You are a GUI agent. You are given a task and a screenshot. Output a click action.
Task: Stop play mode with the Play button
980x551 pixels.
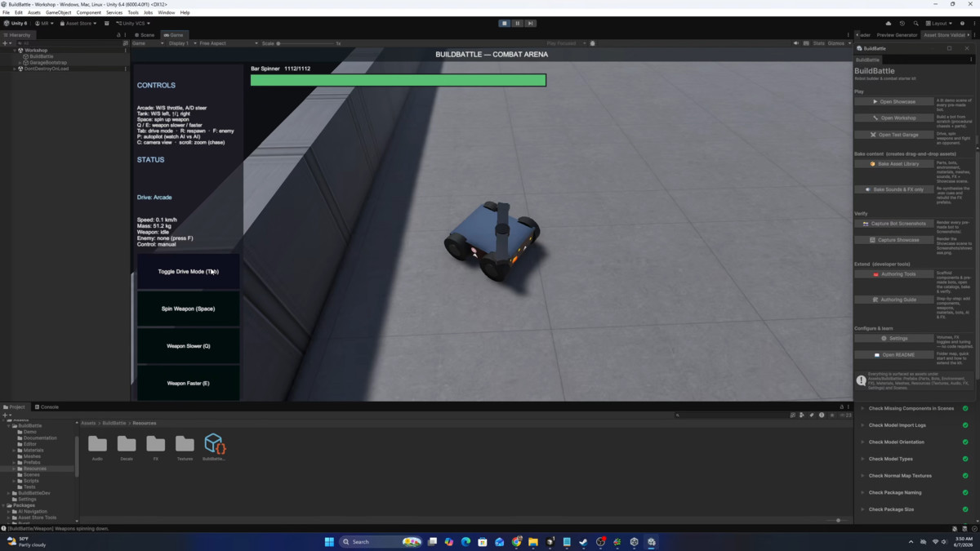[505, 24]
